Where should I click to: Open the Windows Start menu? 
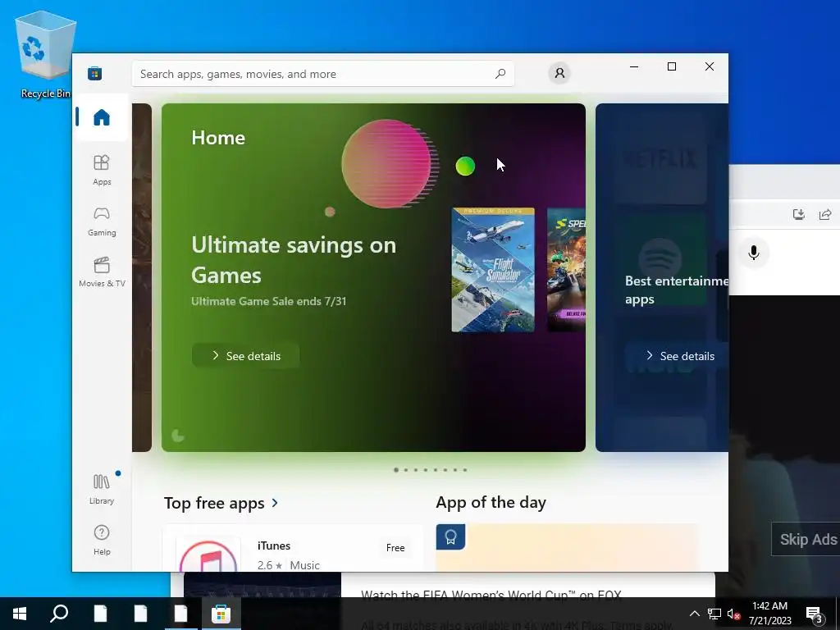20,614
